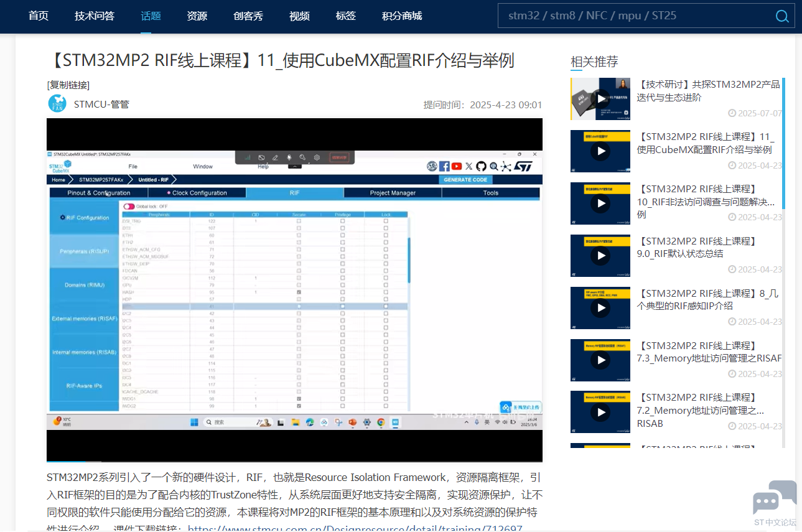Image resolution: width=802 pixels, height=532 pixels.
Task: Click Peripherals (RISUP) sidebar item in video
Action: pos(85,251)
